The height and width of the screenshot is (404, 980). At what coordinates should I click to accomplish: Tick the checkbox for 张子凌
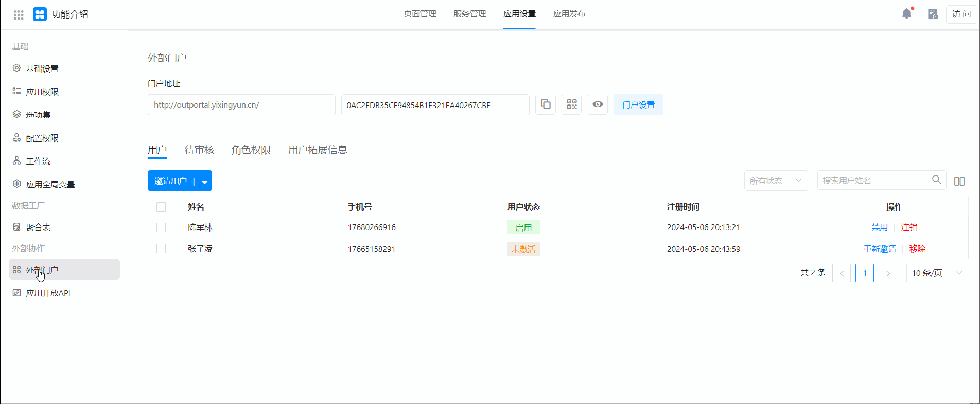[161, 249]
